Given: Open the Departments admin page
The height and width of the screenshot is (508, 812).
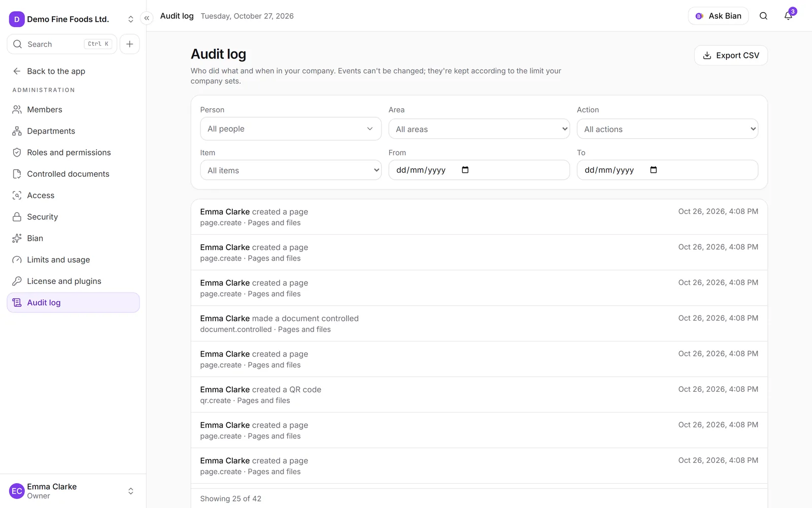Looking at the screenshot, I should (73, 131).
